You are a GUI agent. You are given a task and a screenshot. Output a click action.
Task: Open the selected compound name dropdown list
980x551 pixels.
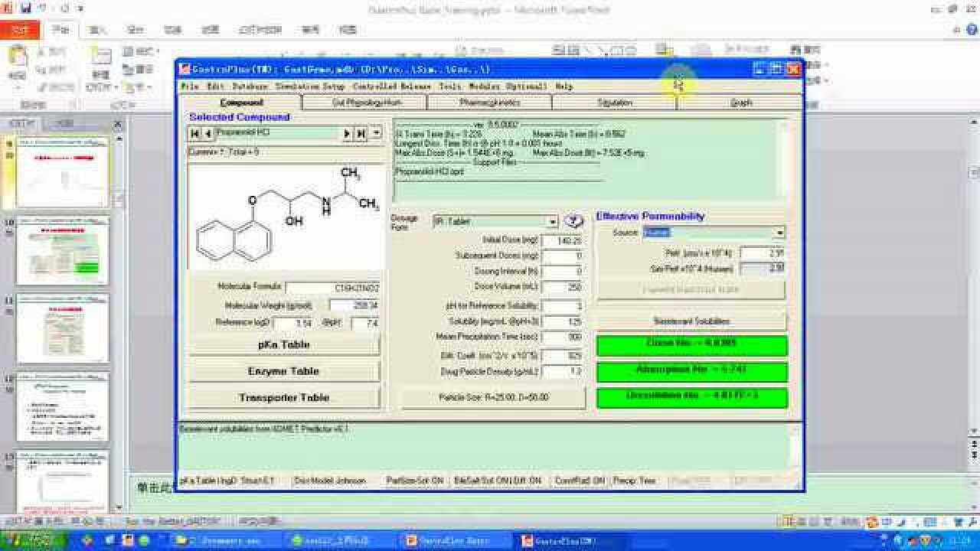tap(376, 133)
